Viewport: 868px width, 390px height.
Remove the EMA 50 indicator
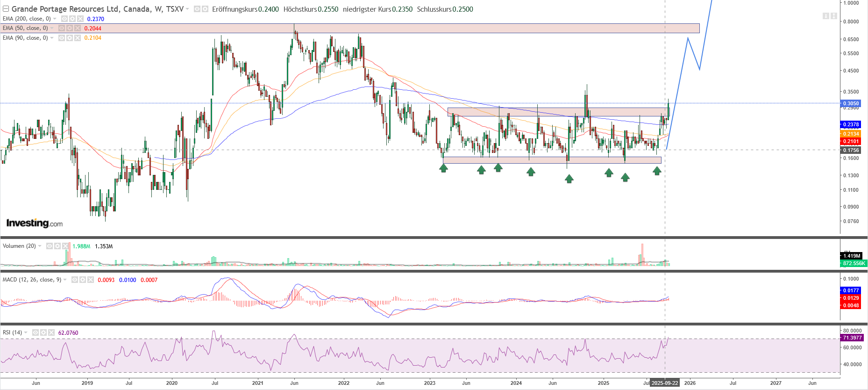click(x=78, y=29)
